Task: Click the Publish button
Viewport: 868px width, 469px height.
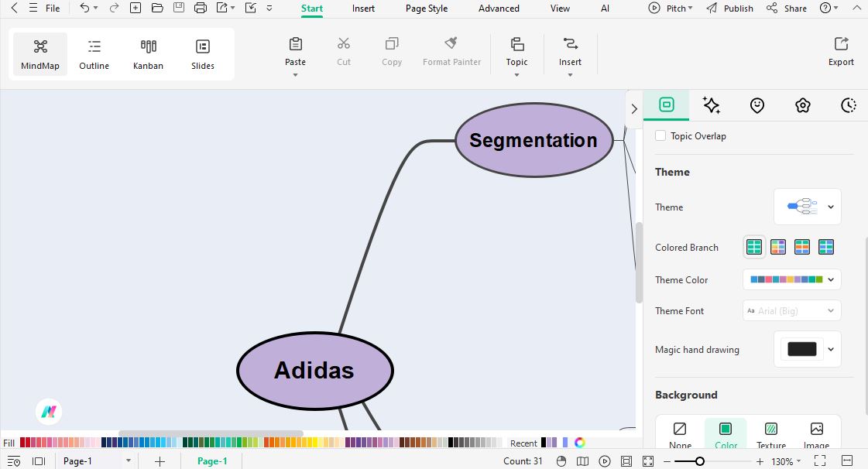Action: click(x=729, y=9)
